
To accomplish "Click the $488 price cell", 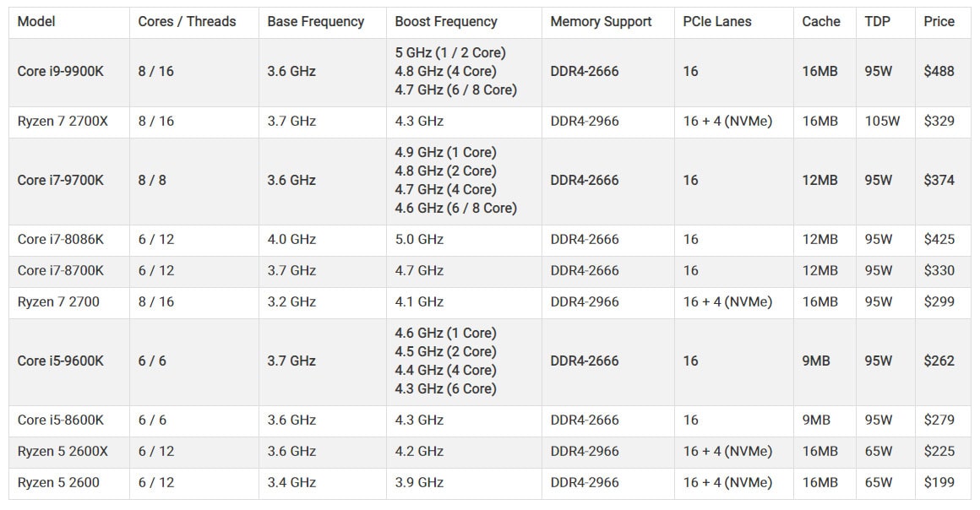I will pos(939,71).
